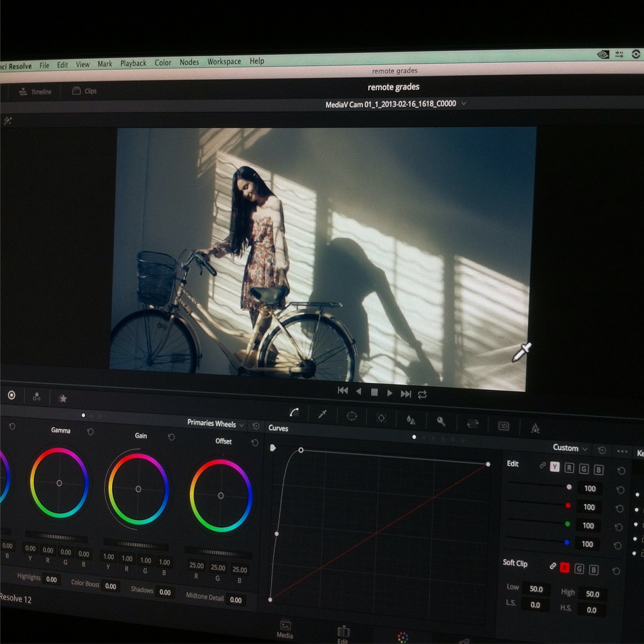
Task: Toggle Soft Clip green channel
Action: tap(579, 569)
